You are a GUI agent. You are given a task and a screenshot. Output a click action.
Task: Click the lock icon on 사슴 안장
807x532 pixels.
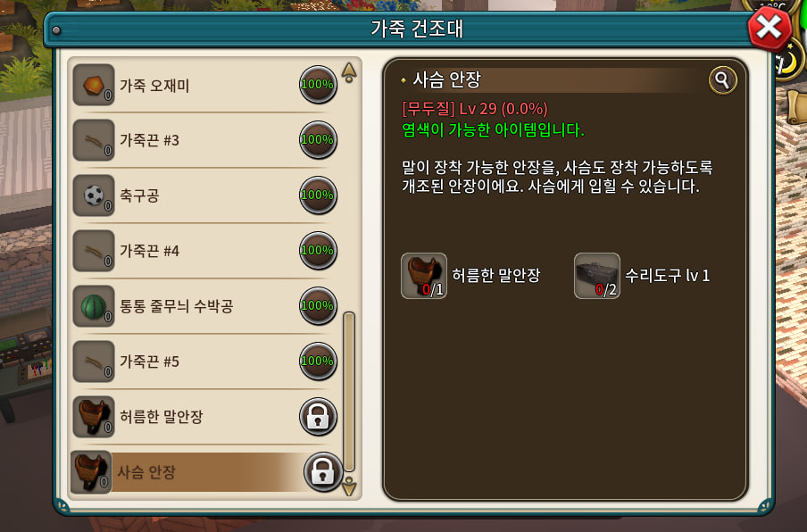tap(322, 472)
